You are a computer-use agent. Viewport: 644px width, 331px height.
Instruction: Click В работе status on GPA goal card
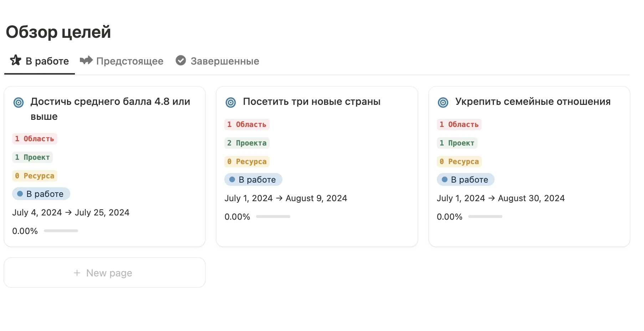click(41, 194)
